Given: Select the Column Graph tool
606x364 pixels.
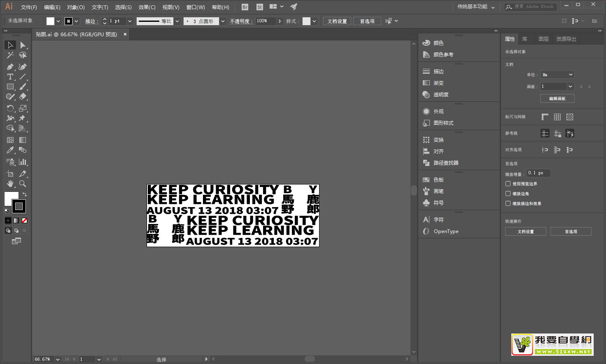Looking at the screenshot, I should pos(23,162).
